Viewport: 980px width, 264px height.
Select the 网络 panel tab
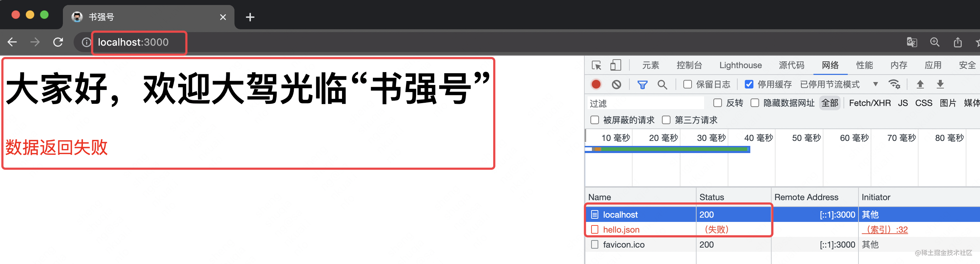[830, 65]
